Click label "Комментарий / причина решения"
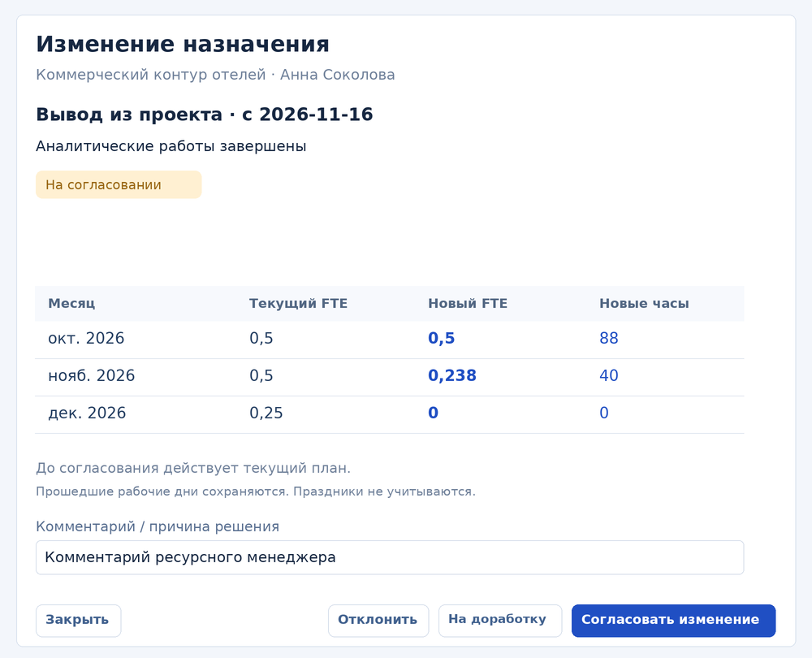 pyautogui.click(x=158, y=527)
